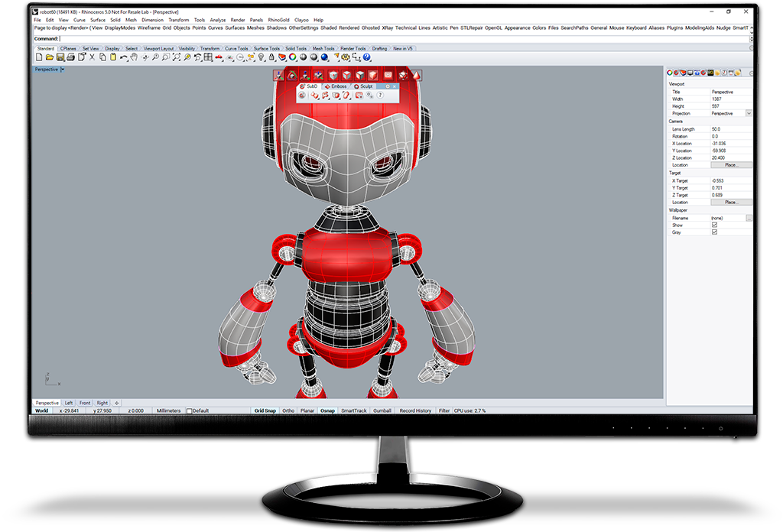Add a new viewport tab with plus button

[117, 403]
